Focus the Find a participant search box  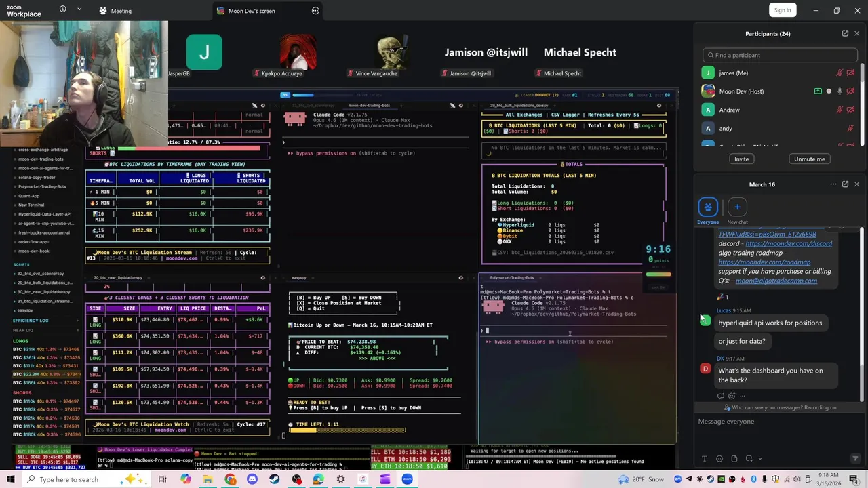click(780, 55)
